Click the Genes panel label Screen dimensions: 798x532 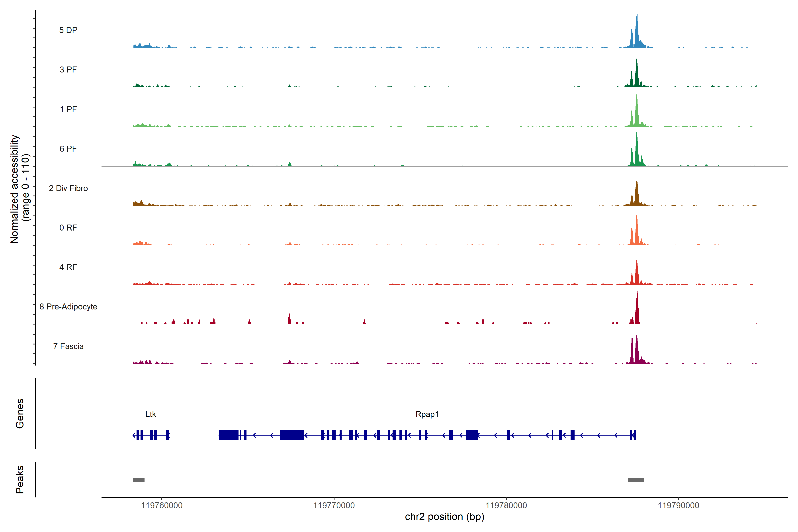20,414
